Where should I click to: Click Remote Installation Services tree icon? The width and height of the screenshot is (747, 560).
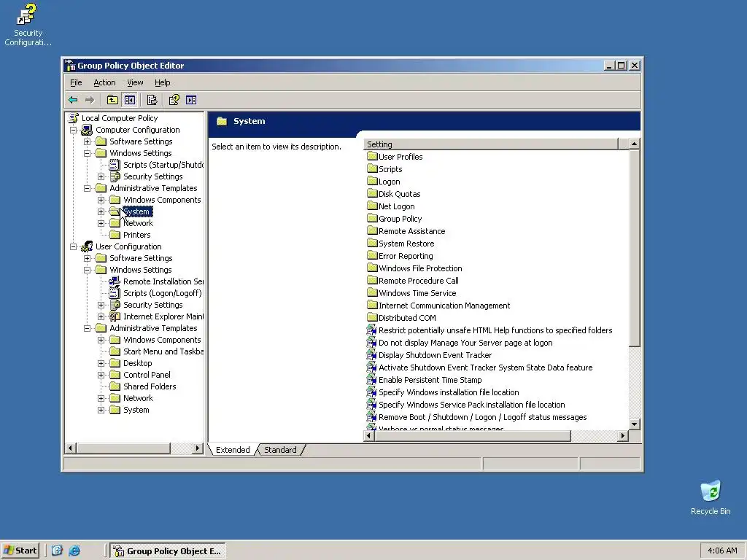(x=115, y=281)
